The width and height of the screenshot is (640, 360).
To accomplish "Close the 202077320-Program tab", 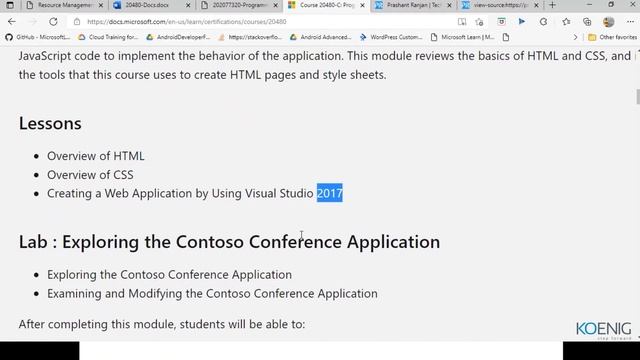I will 276,5.
